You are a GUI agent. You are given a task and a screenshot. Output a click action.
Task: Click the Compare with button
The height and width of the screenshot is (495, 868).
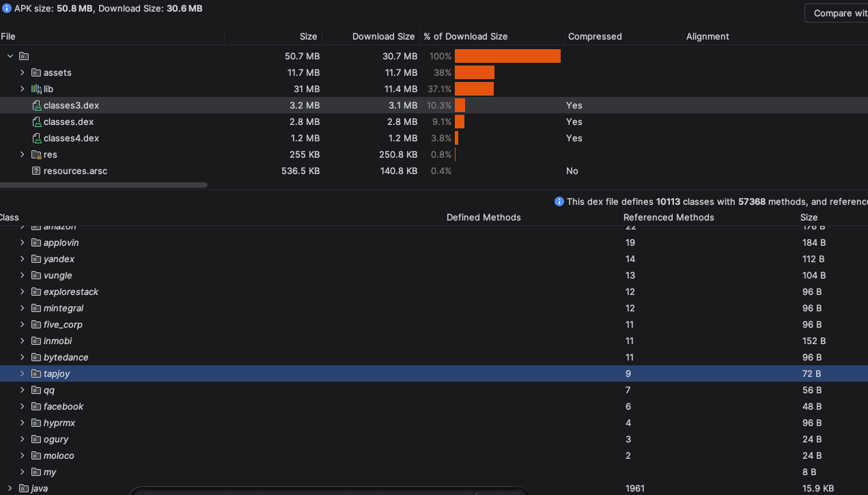837,13
